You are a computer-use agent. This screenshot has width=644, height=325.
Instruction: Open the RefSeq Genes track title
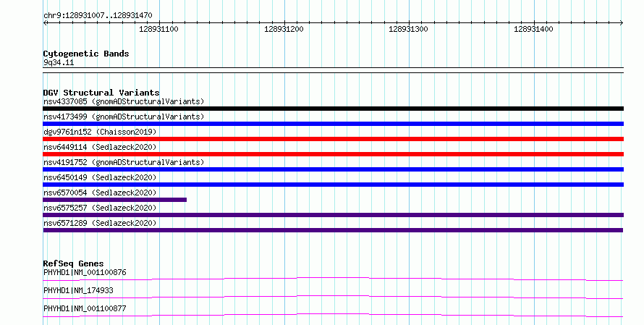point(73,263)
